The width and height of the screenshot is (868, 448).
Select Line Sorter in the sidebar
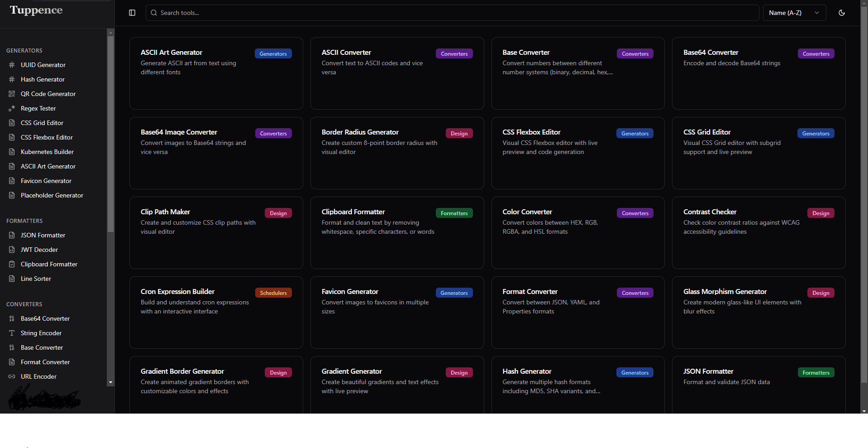36,279
